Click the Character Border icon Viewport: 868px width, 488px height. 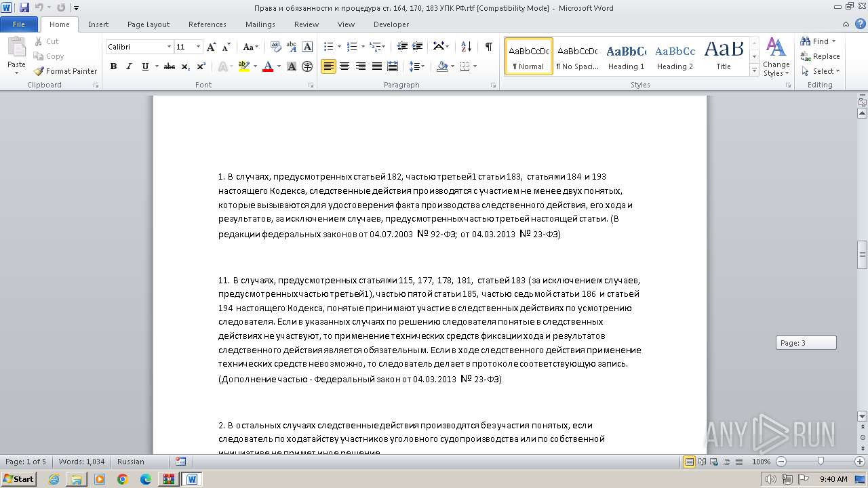307,47
